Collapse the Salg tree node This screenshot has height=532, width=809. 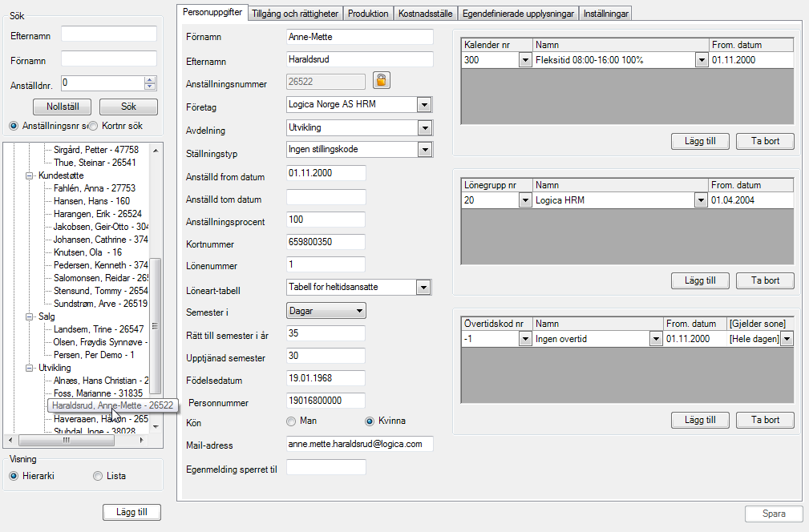(x=30, y=316)
